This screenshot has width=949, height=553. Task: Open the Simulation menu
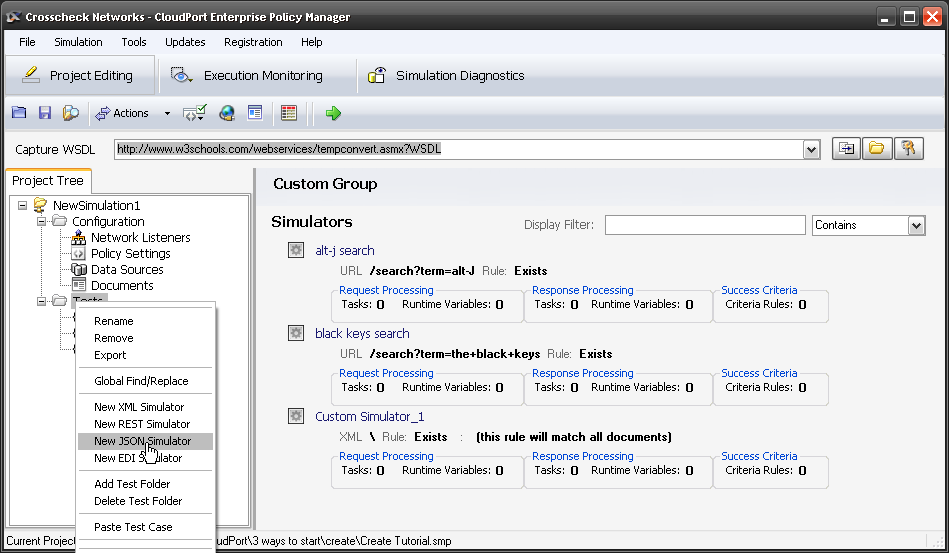tap(78, 42)
